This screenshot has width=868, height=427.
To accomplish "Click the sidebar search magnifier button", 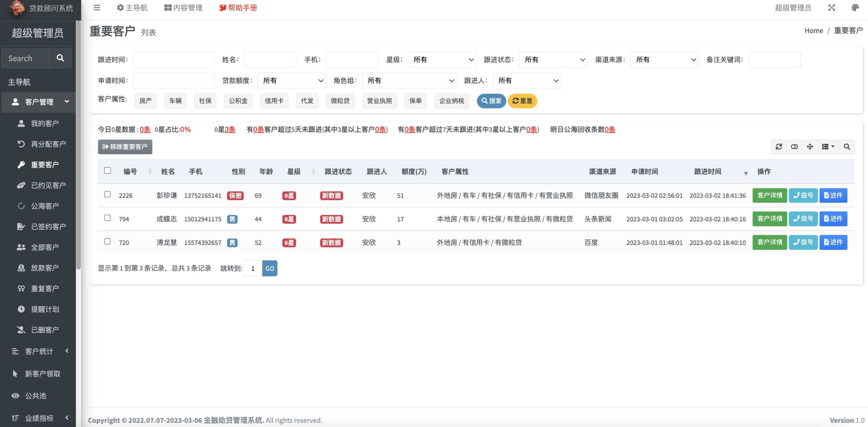I will pyautogui.click(x=60, y=58).
